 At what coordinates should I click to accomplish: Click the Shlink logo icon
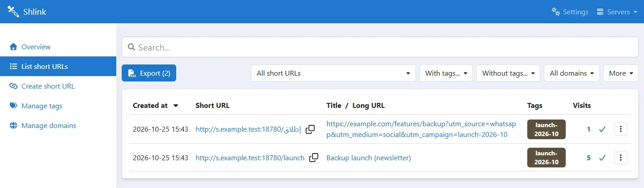[13, 12]
